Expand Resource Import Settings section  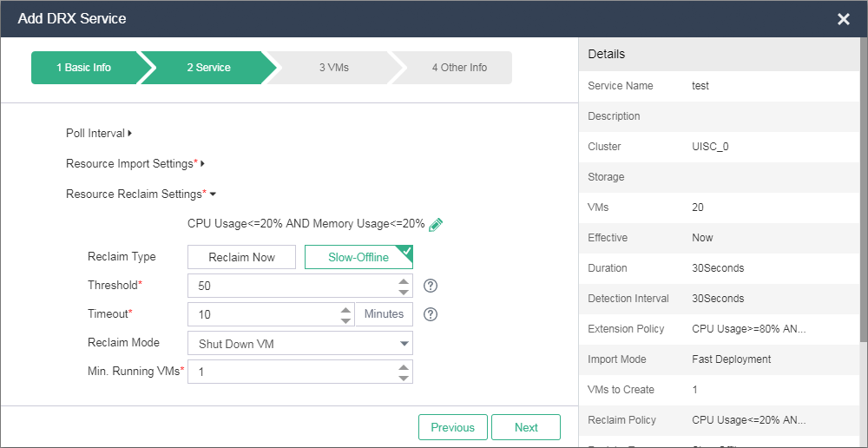coord(135,164)
